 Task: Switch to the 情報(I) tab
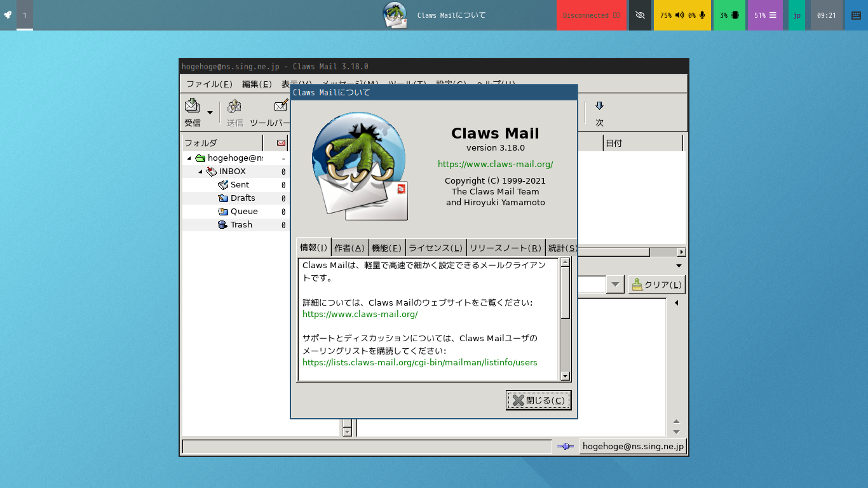(313, 248)
